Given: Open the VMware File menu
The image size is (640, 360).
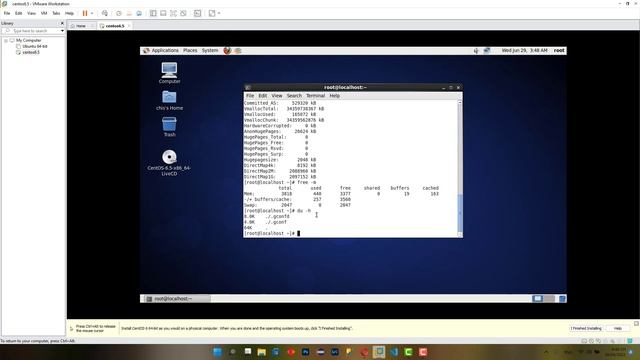Looking at the screenshot, I should [x=7, y=13].
